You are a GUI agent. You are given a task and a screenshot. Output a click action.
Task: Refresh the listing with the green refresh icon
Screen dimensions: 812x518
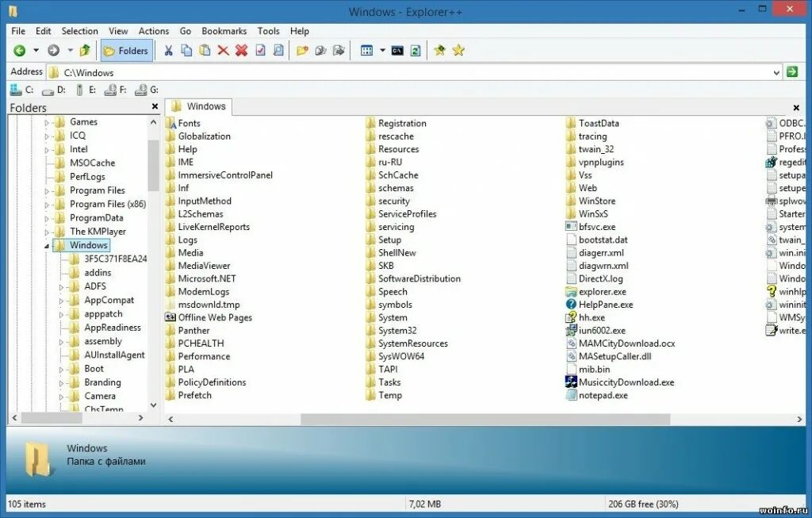pos(416,50)
